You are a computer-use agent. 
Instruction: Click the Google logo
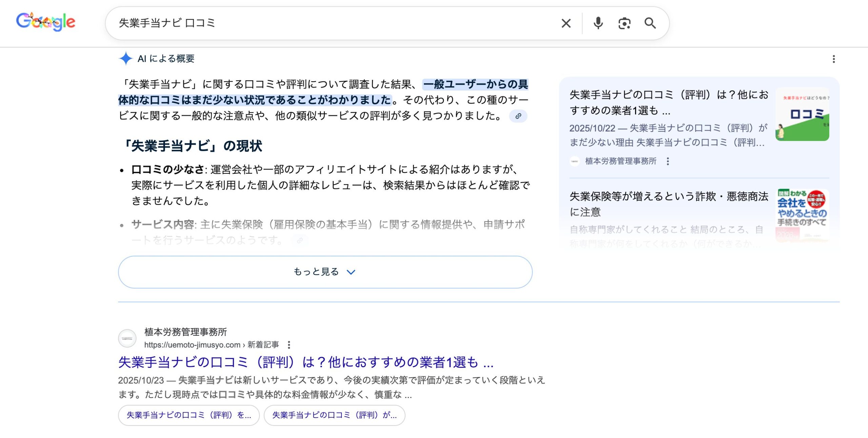46,22
